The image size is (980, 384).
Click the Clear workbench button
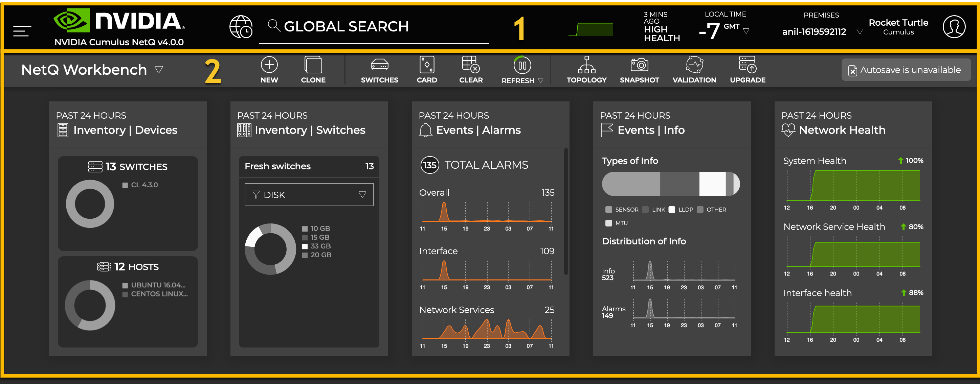click(471, 65)
